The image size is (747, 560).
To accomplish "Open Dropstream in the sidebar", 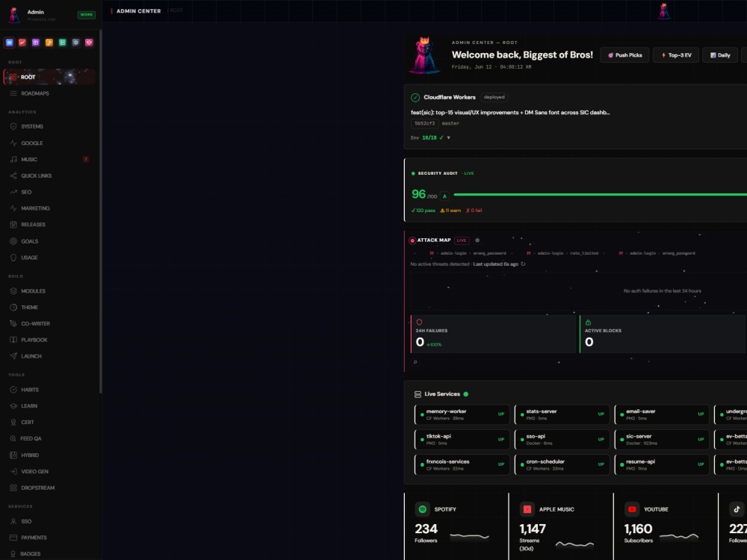I will coord(49,488).
